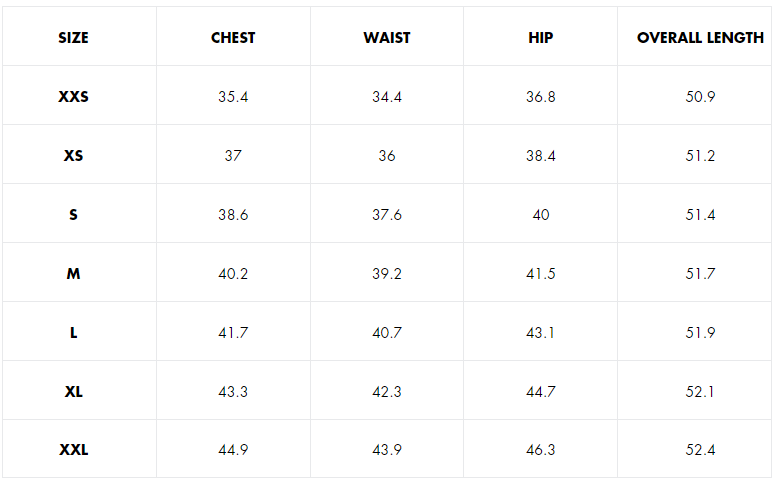
Task: Select the M size row label
Action: coord(73,274)
